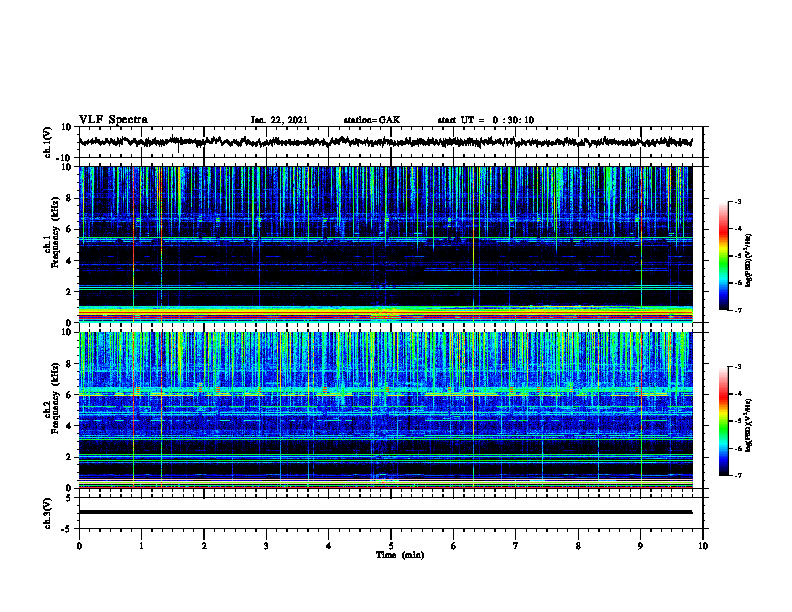Screen dimensions: 792x612
Task: Click the ch.2 spectrogram 8 kHz tick label
Action: 69,364
